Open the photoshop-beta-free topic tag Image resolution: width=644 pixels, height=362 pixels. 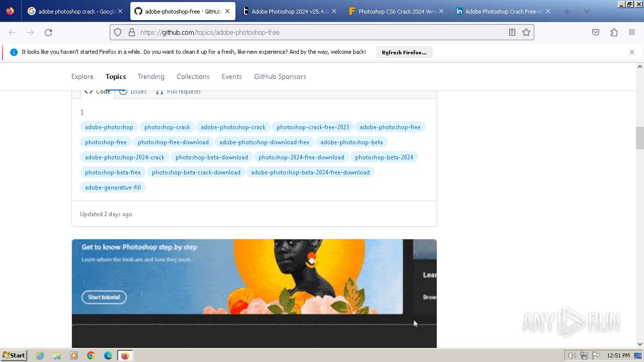point(113,172)
